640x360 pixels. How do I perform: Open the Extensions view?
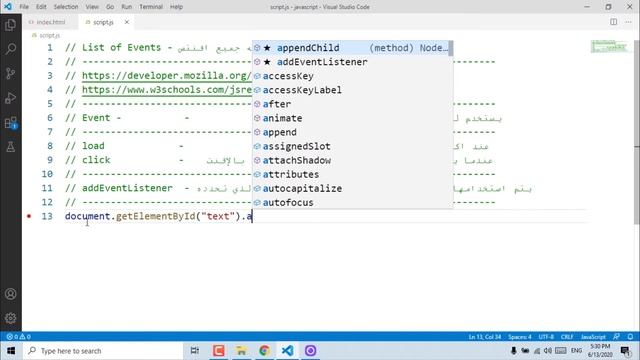click(x=11, y=122)
